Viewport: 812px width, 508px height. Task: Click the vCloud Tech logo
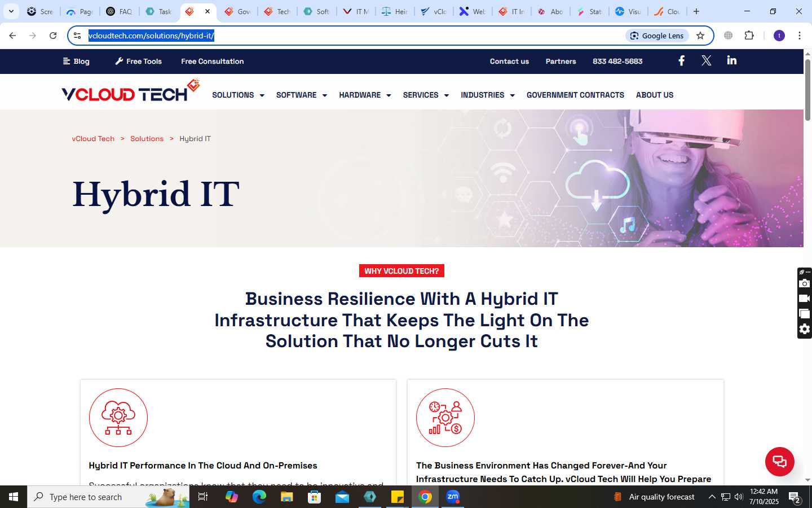point(131,90)
